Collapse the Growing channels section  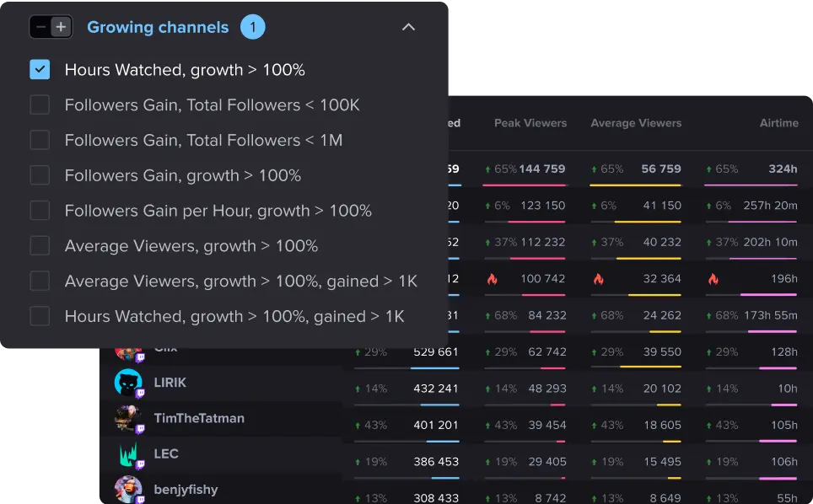pyautogui.click(x=408, y=27)
